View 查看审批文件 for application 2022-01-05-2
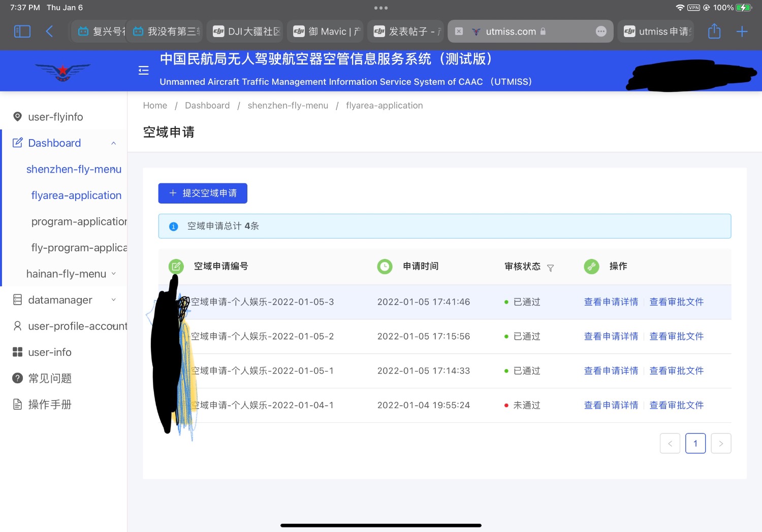The image size is (762, 532). click(677, 337)
